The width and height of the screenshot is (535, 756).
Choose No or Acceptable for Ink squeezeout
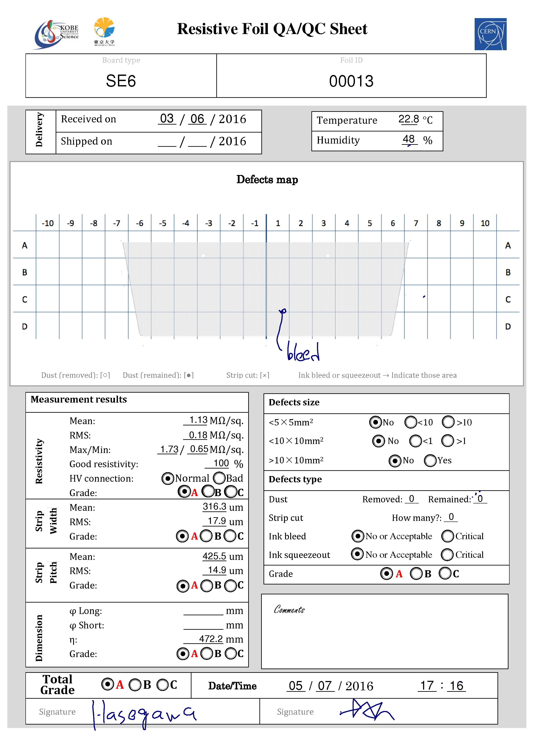pyautogui.click(x=358, y=554)
